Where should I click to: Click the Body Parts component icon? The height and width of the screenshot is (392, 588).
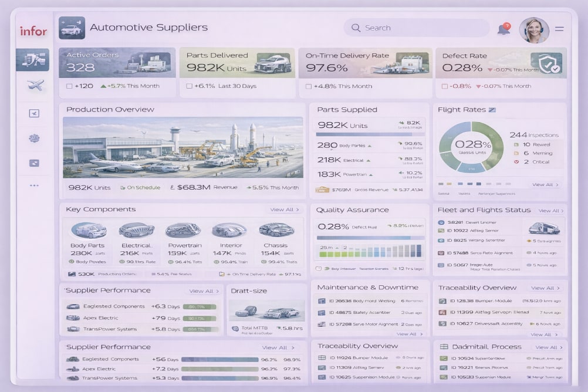(x=87, y=230)
